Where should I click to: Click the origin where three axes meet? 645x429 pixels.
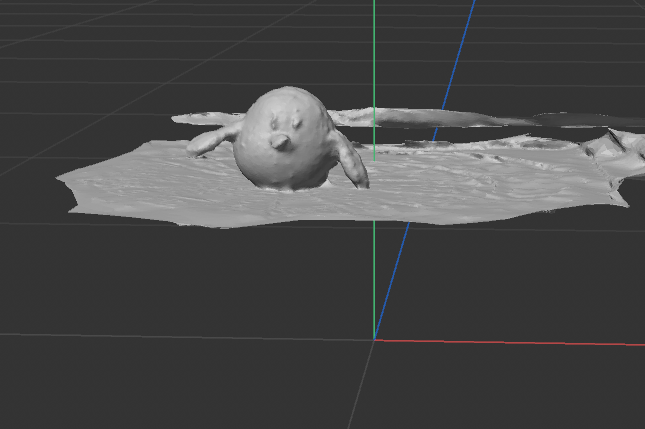pyautogui.click(x=375, y=339)
